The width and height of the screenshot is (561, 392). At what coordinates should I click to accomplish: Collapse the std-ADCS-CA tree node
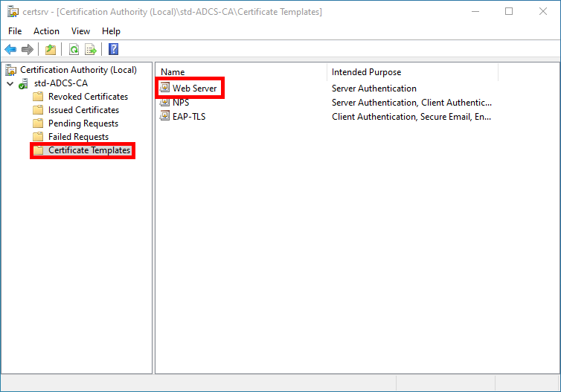10,84
